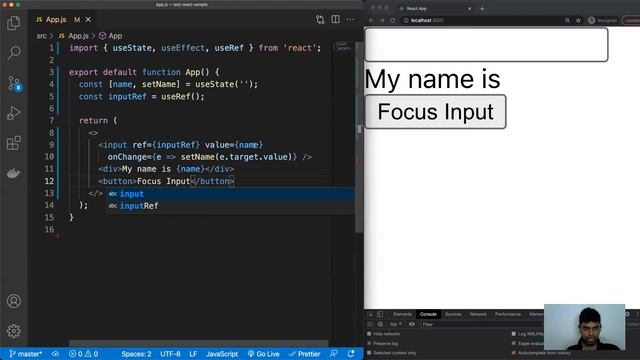
Task: Click the localhost address bar
Action: [x=482, y=20]
